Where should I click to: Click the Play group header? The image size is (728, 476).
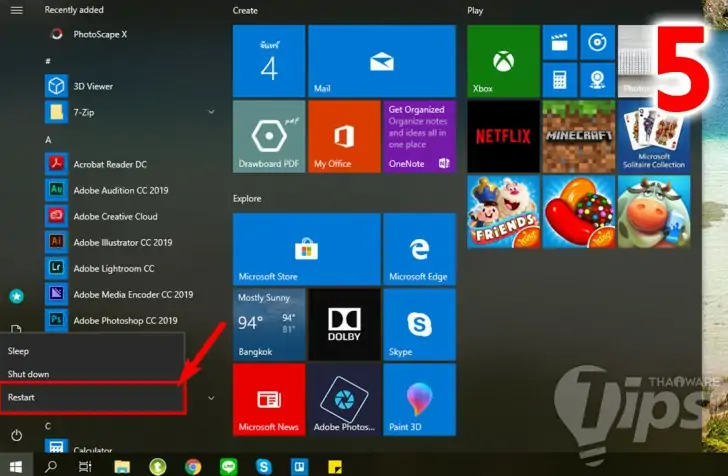click(475, 11)
